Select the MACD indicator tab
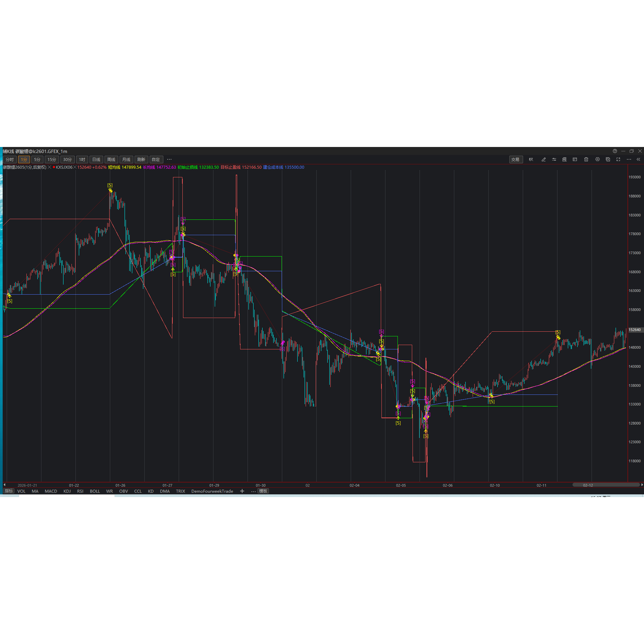Image resolution: width=644 pixels, height=644 pixels. (51, 491)
